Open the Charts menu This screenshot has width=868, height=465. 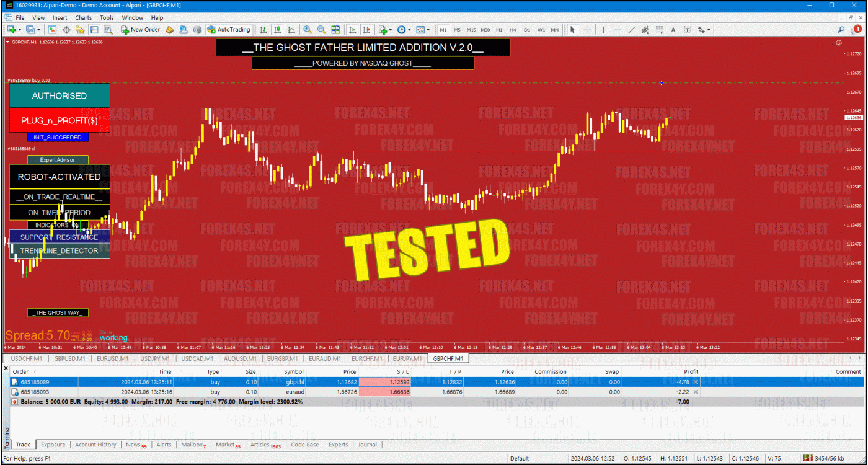(x=83, y=18)
